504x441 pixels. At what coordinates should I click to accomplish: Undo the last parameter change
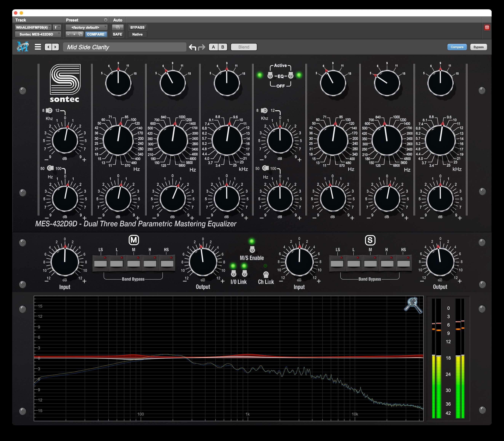point(192,47)
